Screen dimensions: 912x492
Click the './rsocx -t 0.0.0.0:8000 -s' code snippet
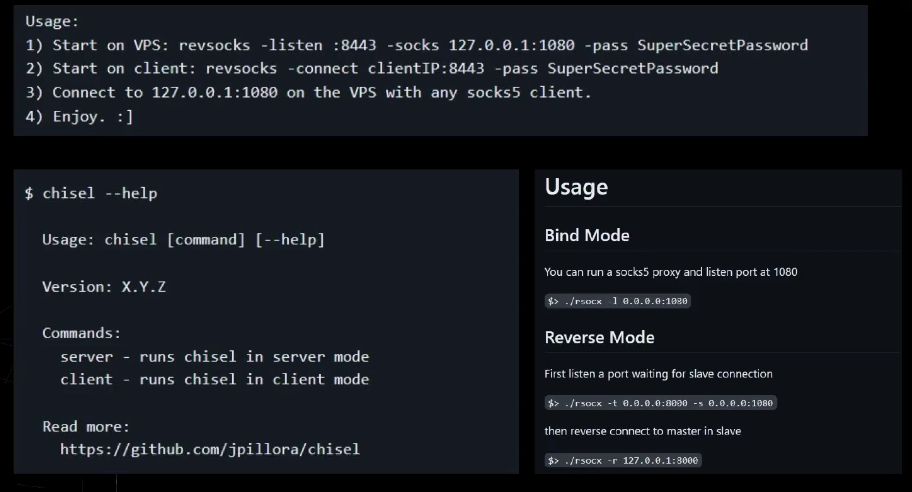(x=661, y=403)
